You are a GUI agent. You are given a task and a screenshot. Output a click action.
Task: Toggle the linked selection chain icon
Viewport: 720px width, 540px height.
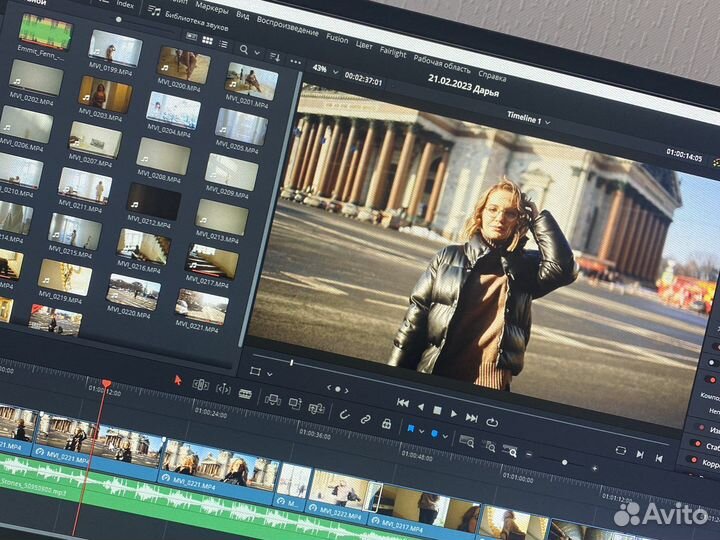(365, 419)
